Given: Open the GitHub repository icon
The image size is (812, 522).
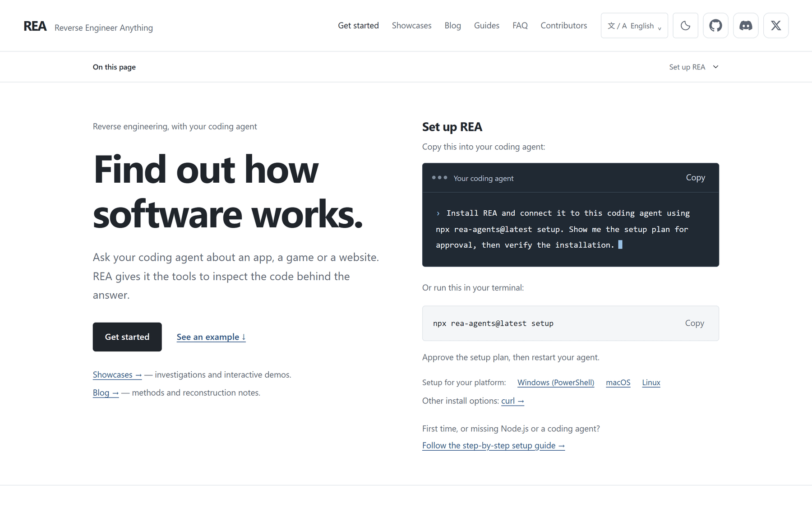Looking at the screenshot, I should click(x=715, y=26).
